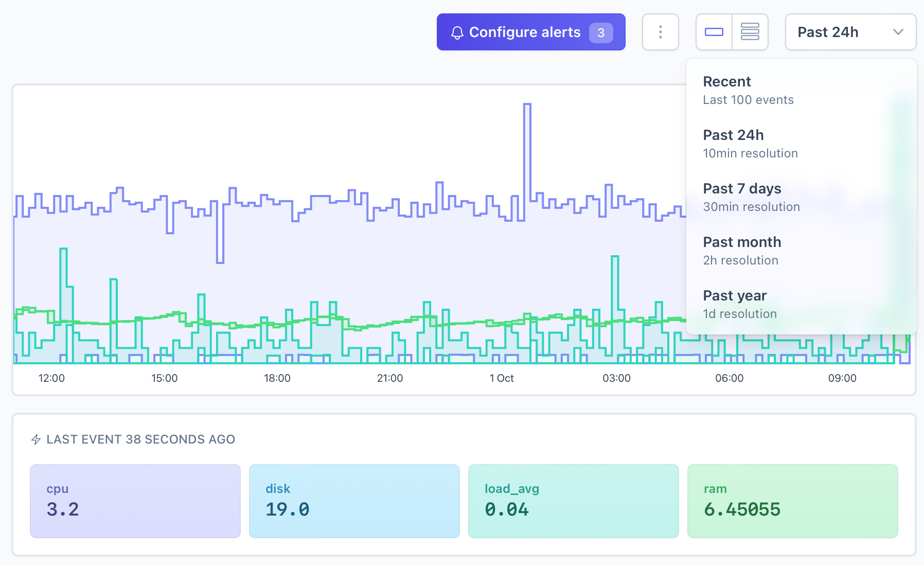This screenshot has width=924, height=566.
Task: Click the disk value 19.0
Action: point(288,509)
